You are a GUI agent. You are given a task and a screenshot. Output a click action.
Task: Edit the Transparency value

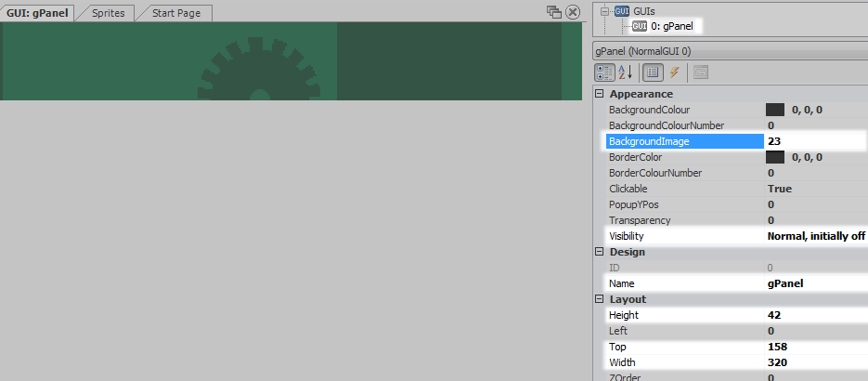(816, 220)
